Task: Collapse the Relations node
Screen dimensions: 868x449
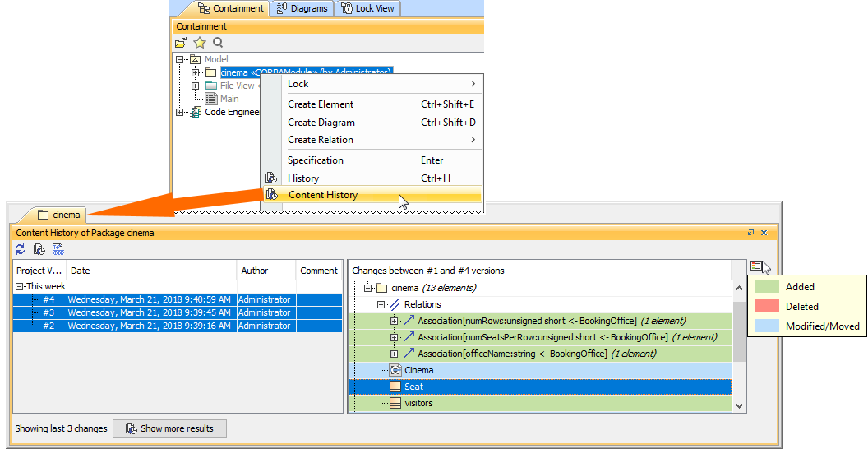Action: [381, 304]
